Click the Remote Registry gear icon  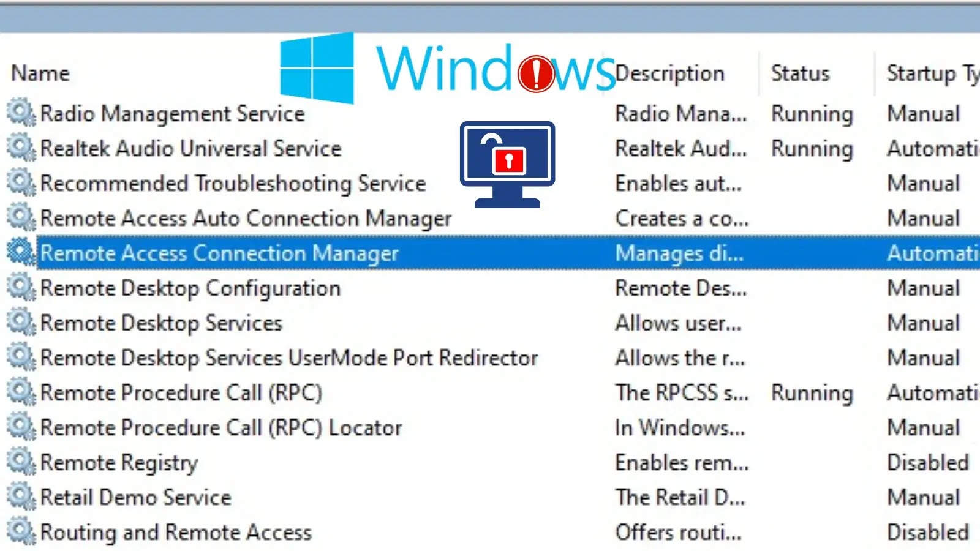(20, 463)
